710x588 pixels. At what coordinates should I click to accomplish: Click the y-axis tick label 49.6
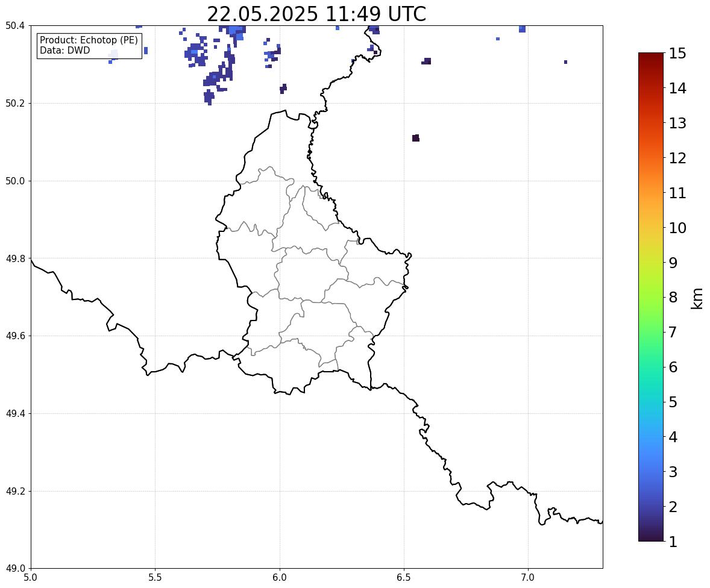[15, 336]
